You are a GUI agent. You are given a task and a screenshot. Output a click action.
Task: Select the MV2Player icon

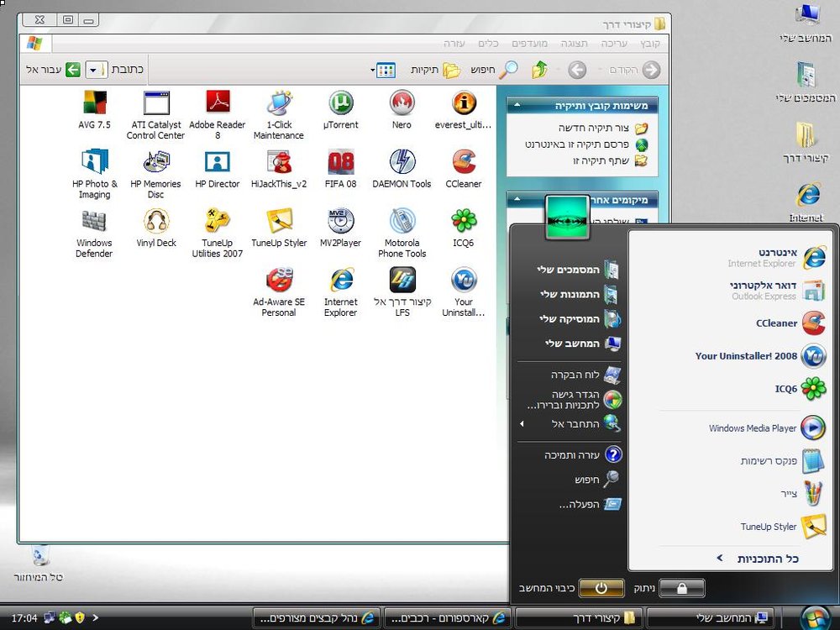click(341, 228)
